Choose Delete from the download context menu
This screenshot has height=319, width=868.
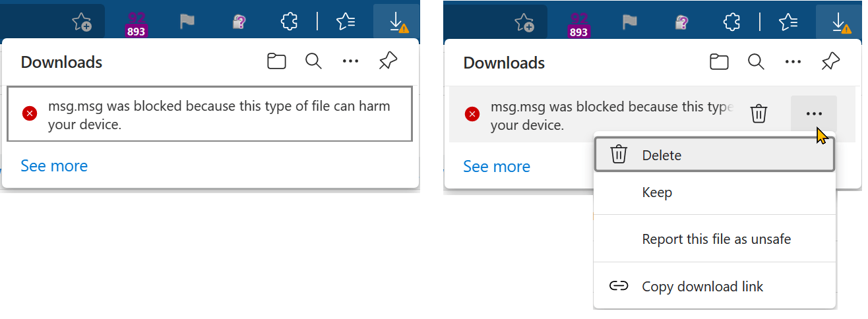tap(715, 155)
